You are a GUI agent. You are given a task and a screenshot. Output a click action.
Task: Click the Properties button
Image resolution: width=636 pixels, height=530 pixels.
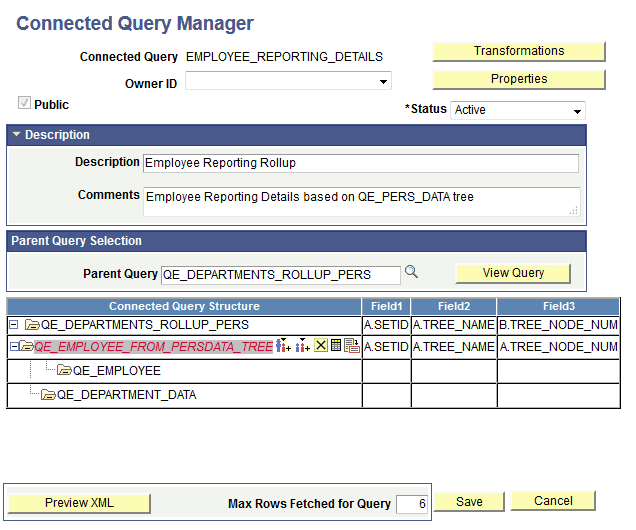pos(519,79)
